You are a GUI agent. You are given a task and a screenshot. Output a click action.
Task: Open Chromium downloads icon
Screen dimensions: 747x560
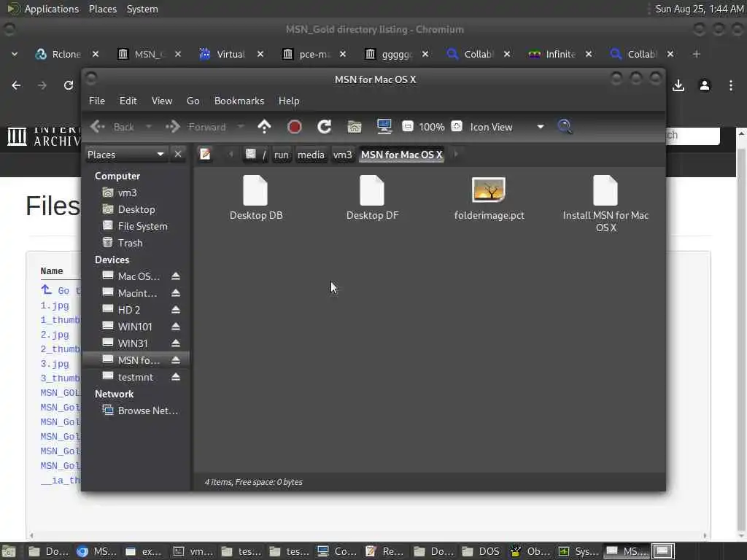pyautogui.click(x=678, y=85)
